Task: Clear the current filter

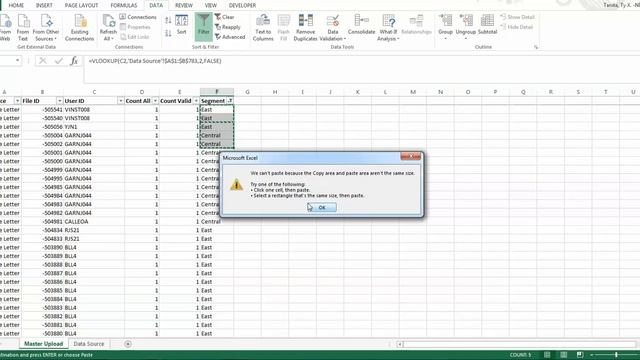Action: click(x=224, y=17)
